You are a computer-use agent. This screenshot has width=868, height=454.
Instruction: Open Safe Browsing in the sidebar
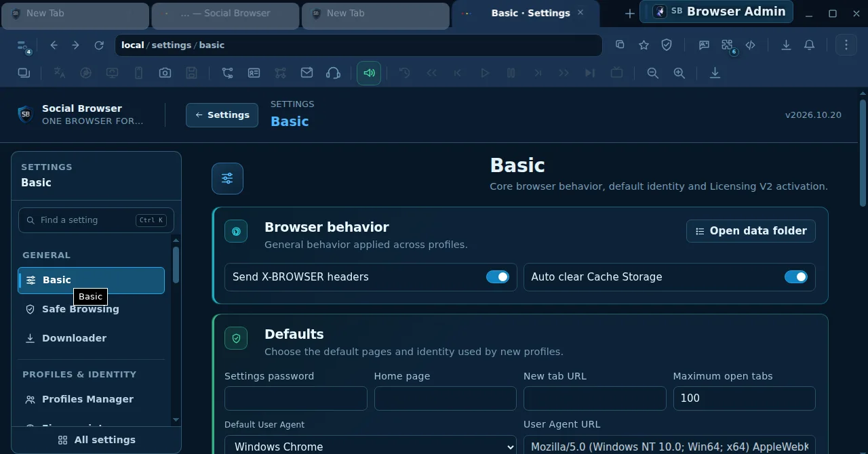click(x=91, y=309)
